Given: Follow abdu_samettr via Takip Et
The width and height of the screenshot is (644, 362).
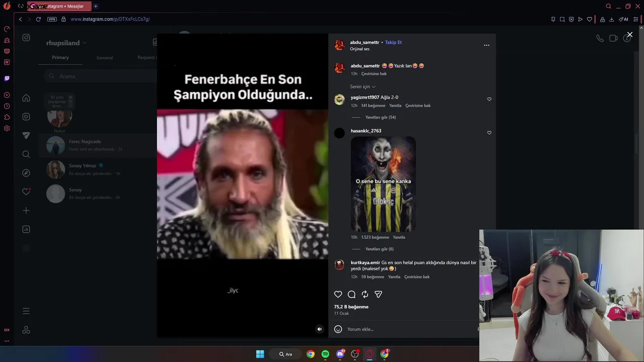Looking at the screenshot, I should click(x=393, y=42).
